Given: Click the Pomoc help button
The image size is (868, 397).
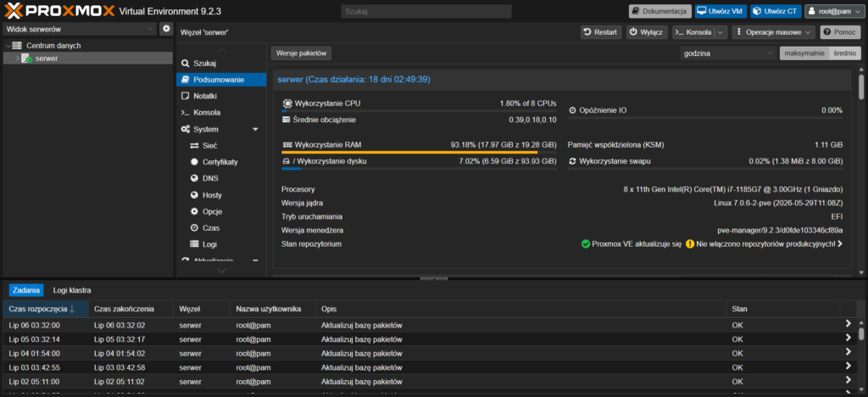Looking at the screenshot, I should pyautogui.click(x=840, y=32).
